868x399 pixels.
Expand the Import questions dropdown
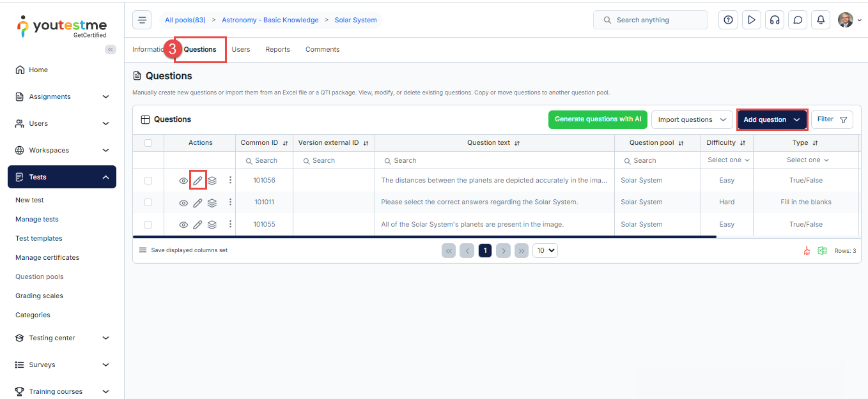tap(692, 119)
